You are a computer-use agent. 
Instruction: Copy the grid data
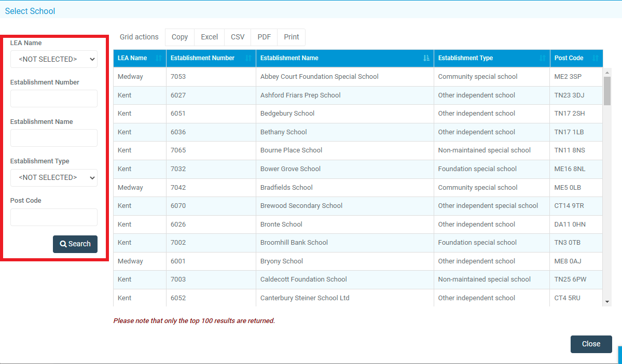(x=179, y=37)
